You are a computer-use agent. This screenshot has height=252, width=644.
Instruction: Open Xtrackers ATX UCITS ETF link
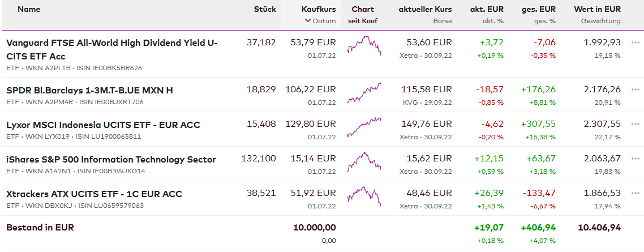(94, 194)
